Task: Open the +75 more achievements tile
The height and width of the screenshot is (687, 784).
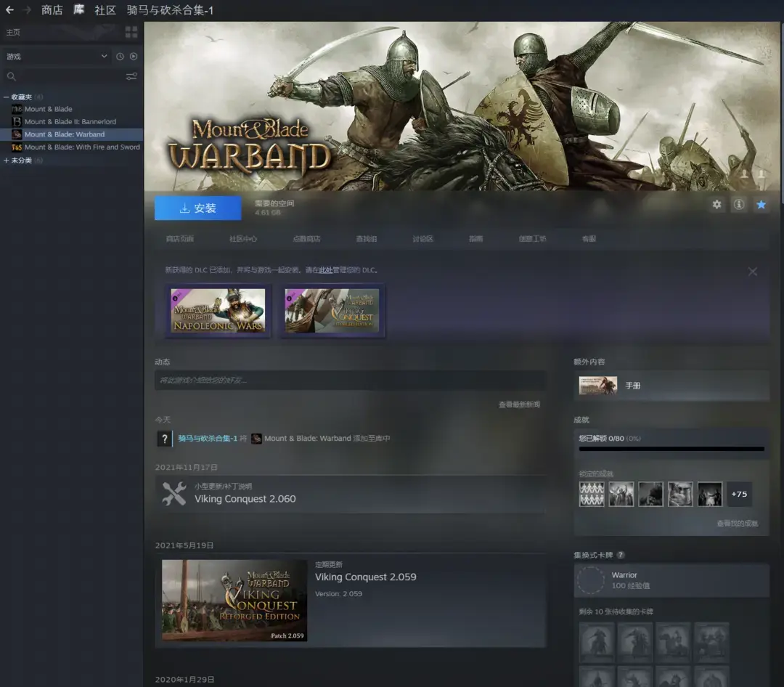Action: coord(740,495)
